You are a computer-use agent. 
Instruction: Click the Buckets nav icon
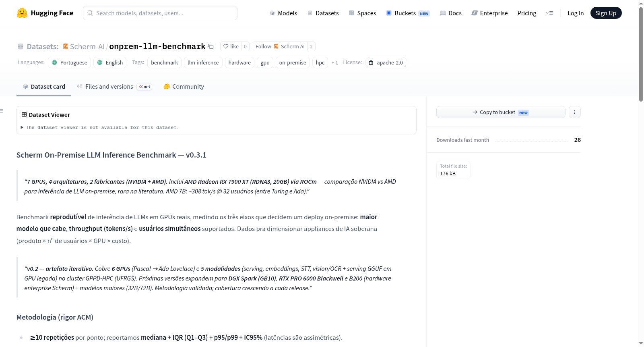pos(389,13)
